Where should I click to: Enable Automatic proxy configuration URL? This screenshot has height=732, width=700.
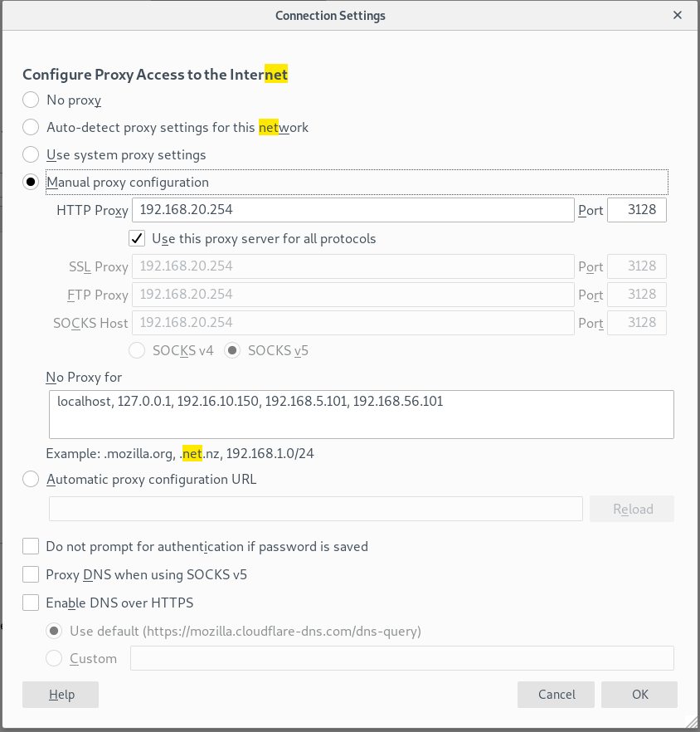click(x=31, y=479)
